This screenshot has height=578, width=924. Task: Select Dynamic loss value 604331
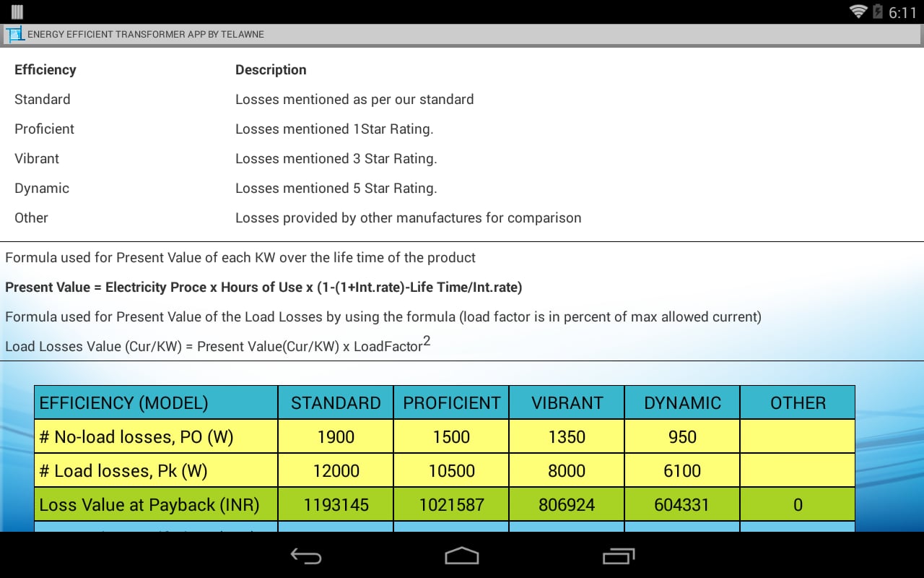point(682,504)
